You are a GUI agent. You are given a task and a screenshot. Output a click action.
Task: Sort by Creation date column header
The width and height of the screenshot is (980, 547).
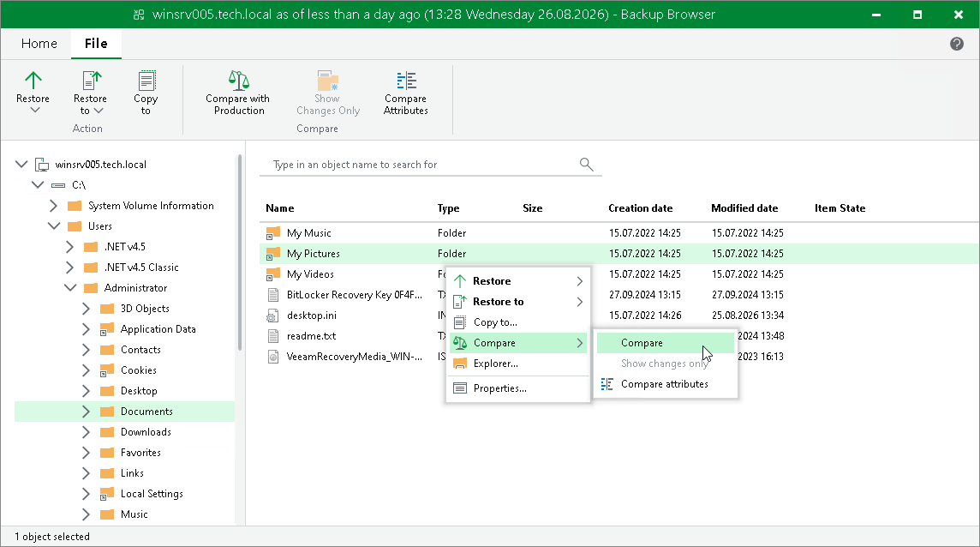click(x=641, y=208)
